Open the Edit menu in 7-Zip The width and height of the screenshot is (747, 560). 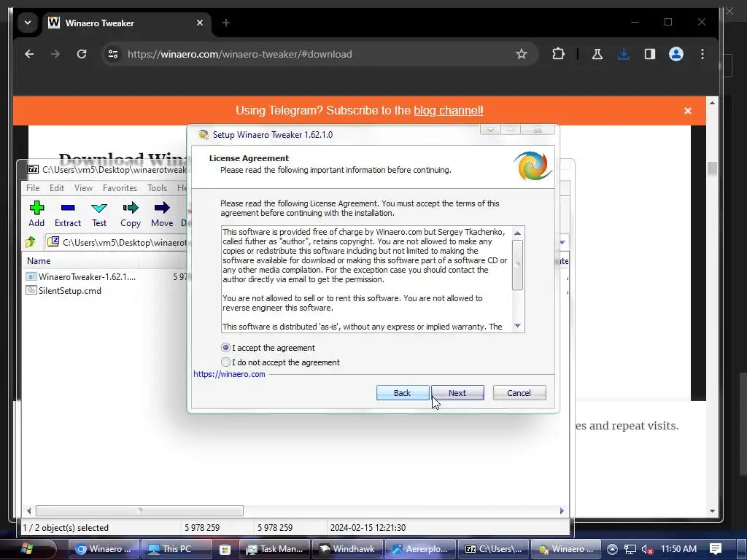tap(57, 188)
